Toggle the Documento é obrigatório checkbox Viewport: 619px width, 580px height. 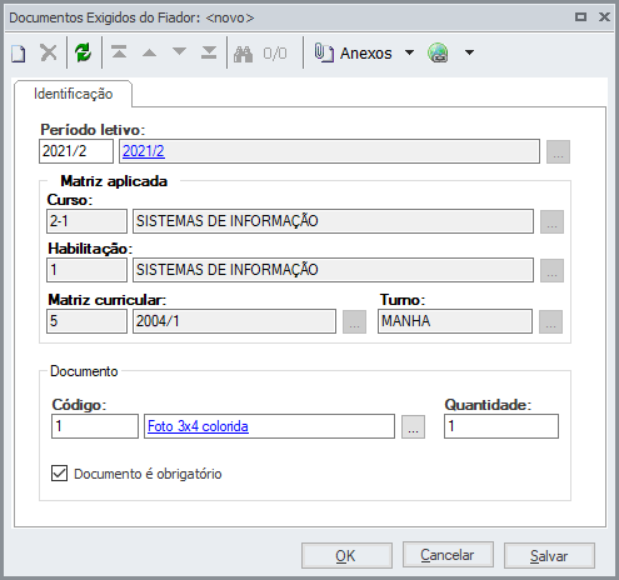[x=59, y=473]
